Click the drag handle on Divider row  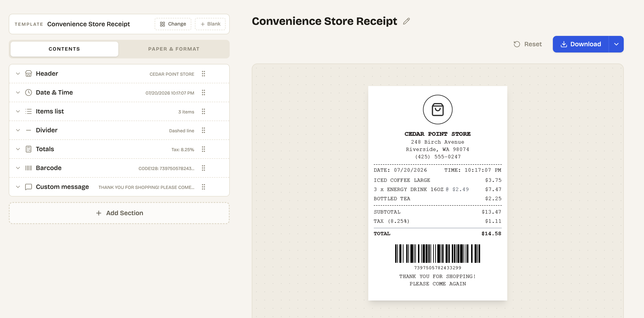[x=203, y=130]
